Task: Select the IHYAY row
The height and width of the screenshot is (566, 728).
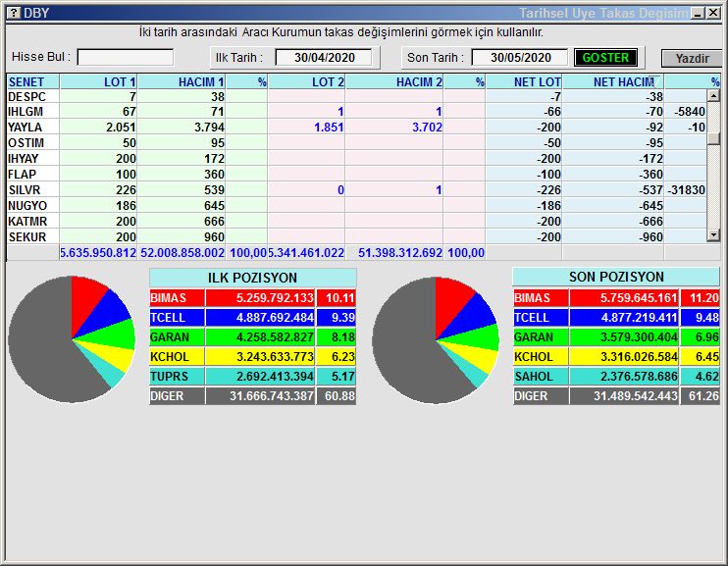Action: (x=356, y=159)
